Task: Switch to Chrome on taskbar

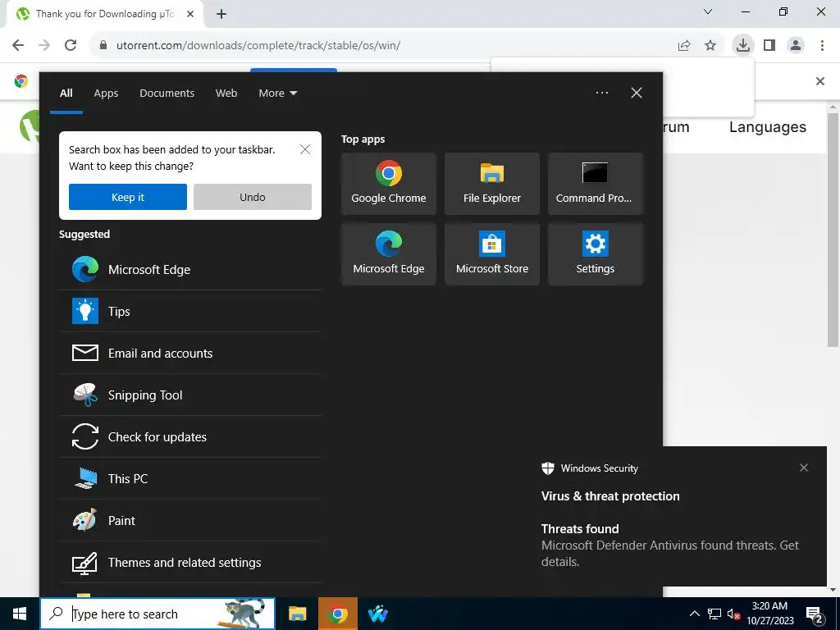Action: (337, 614)
